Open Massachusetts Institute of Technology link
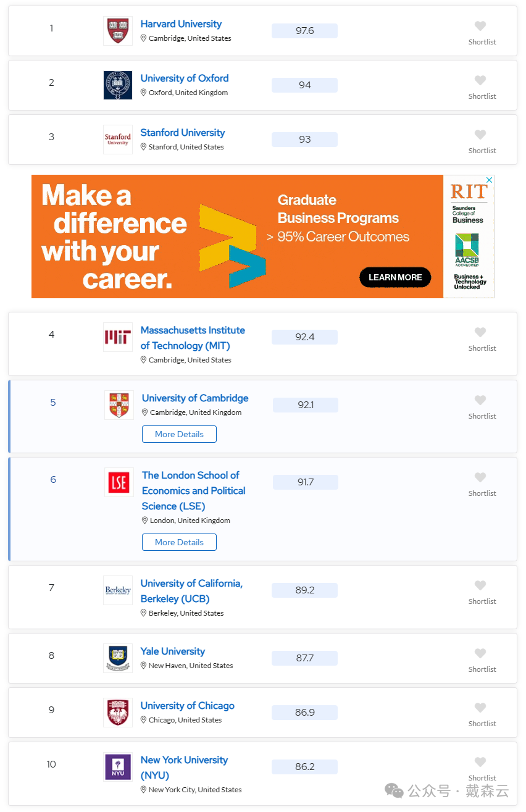526x812 pixels. point(193,338)
